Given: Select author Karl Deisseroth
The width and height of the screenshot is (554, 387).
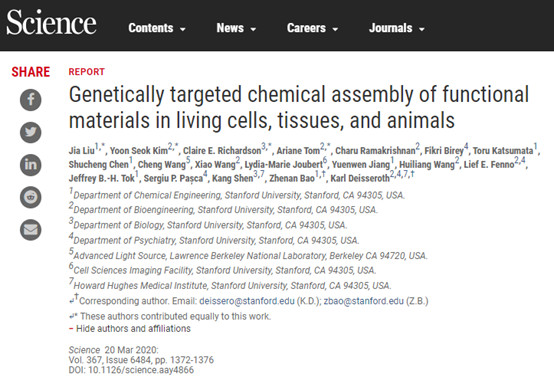Looking at the screenshot, I should (360, 178).
